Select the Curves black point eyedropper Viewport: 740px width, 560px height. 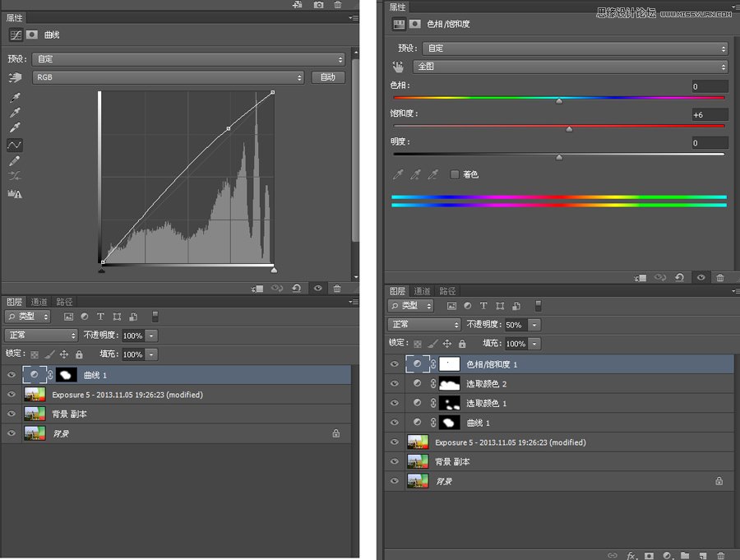click(x=15, y=97)
